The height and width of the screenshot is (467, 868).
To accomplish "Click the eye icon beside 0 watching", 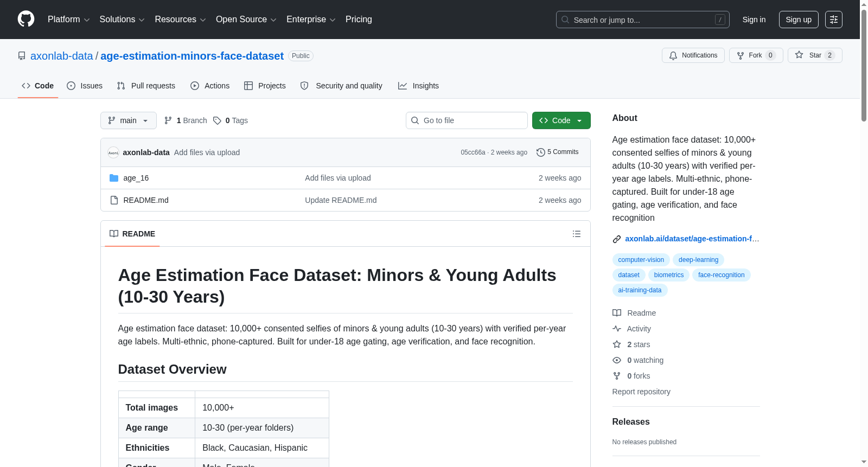I will coord(617,360).
